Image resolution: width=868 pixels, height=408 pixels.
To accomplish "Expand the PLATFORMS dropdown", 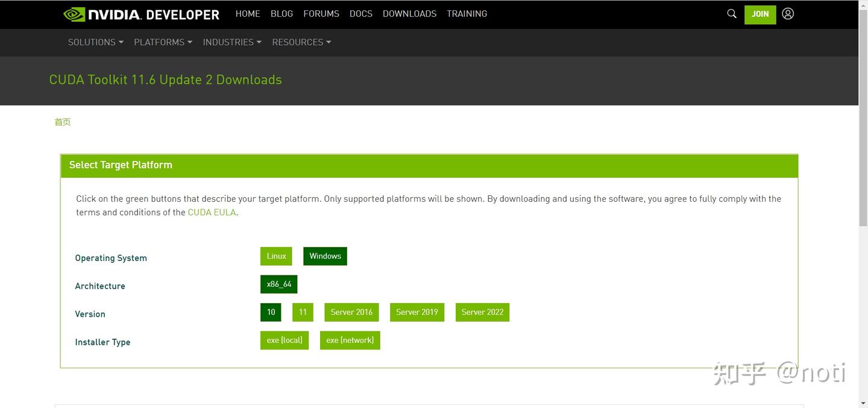I will tap(163, 42).
